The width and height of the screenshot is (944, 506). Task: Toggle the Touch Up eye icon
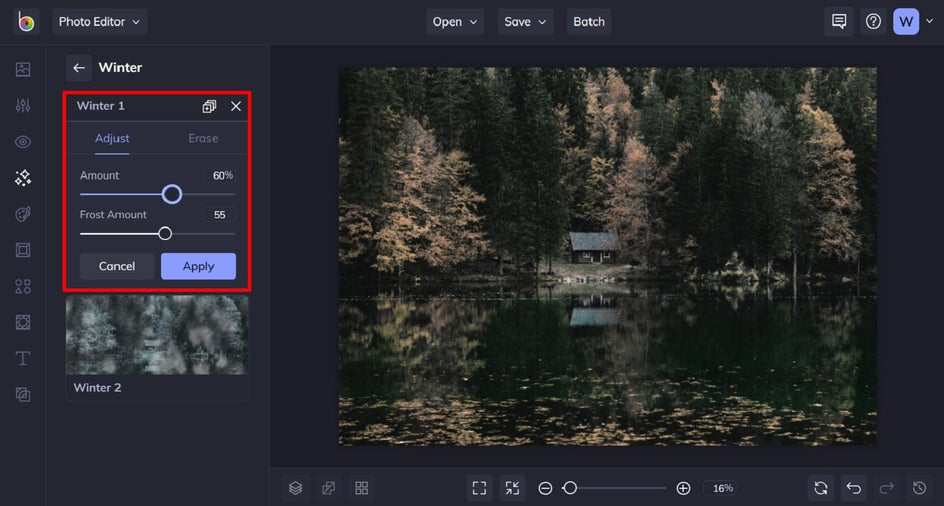(23, 142)
